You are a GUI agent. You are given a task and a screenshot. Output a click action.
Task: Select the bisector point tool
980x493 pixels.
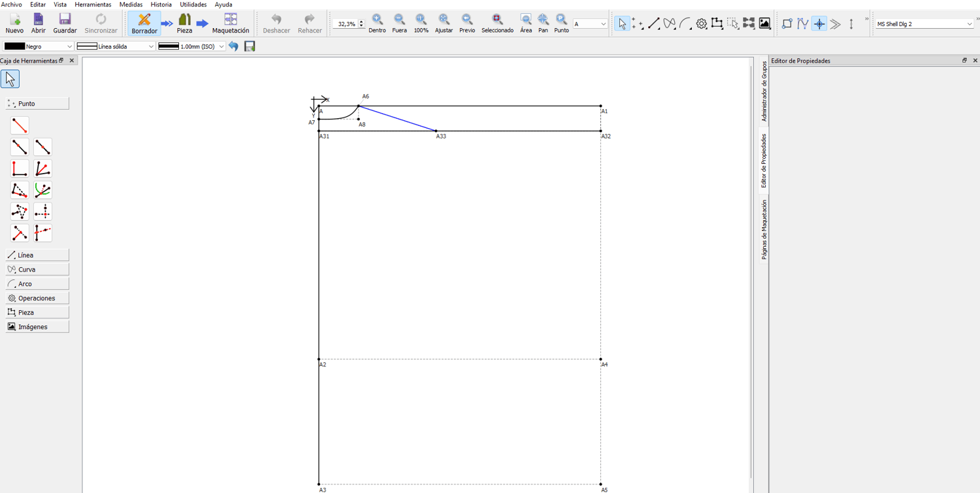(x=42, y=168)
